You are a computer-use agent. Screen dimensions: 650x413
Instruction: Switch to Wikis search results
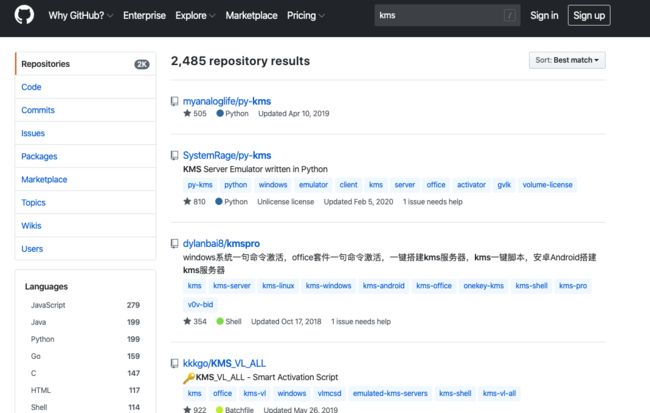pos(85,226)
